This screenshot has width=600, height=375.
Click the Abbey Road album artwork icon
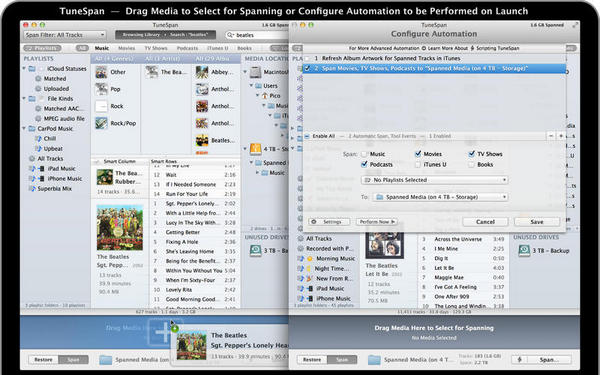pyautogui.click(x=202, y=72)
